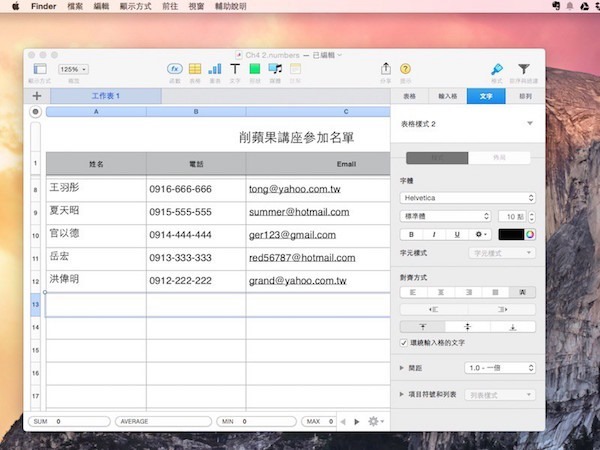
Task: Open Notification Center bell in menu bar
Action: [570, 6]
